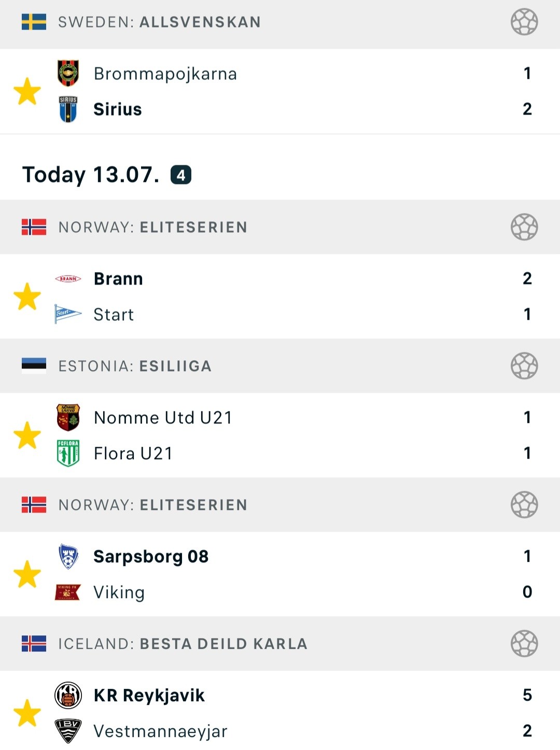Viewport: 560px width, 750px height.
Task: Click the Viking club logo
Action: pyautogui.click(x=68, y=592)
